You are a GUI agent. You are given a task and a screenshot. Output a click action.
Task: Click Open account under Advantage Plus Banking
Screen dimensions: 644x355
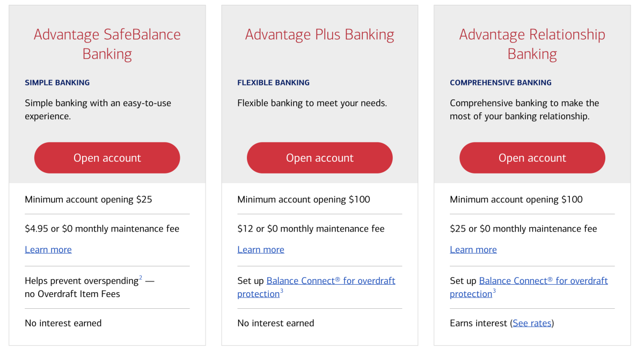tap(320, 158)
